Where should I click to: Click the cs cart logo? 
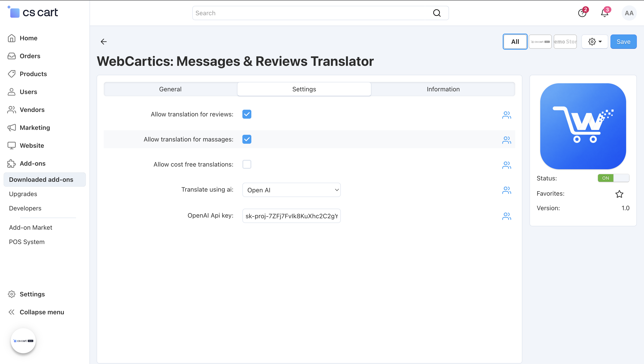(33, 12)
